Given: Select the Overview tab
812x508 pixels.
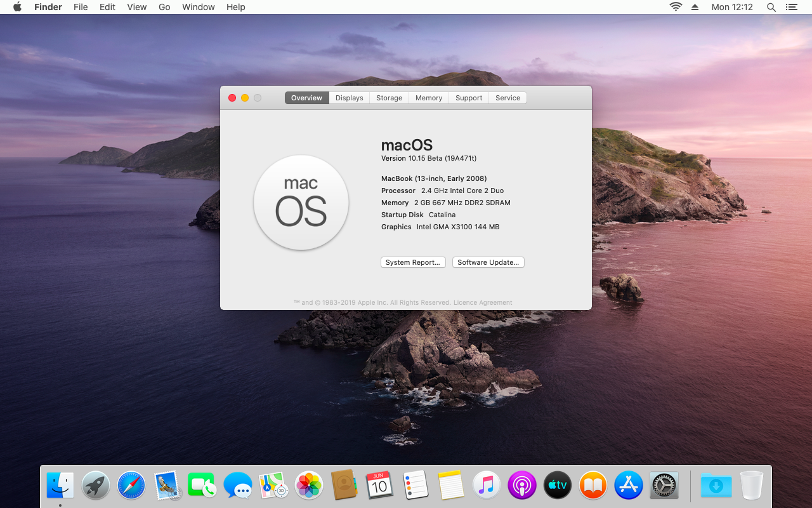Looking at the screenshot, I should point(307,98).
